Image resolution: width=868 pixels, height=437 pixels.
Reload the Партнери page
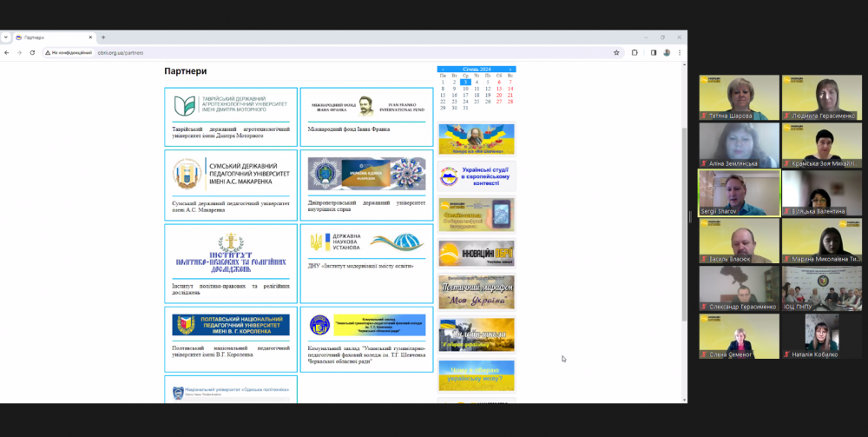pyautogui.click(x=33, y=52)
